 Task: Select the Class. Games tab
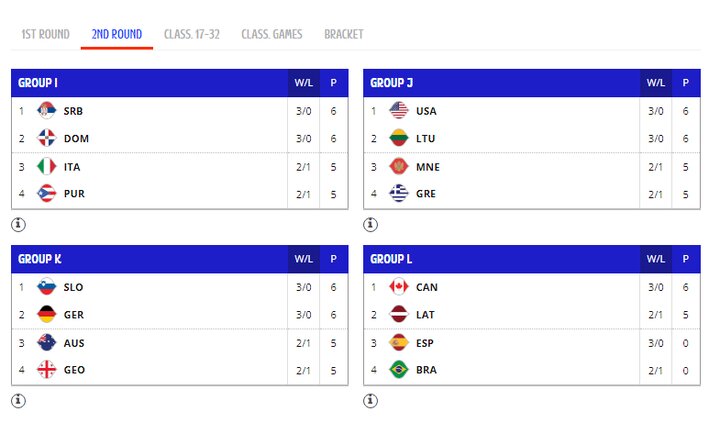pyautogui.click(x=271, y=34)
